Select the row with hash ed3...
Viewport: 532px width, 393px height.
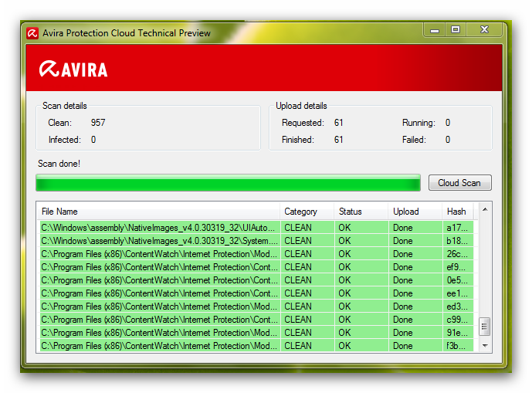click(256, 307)
